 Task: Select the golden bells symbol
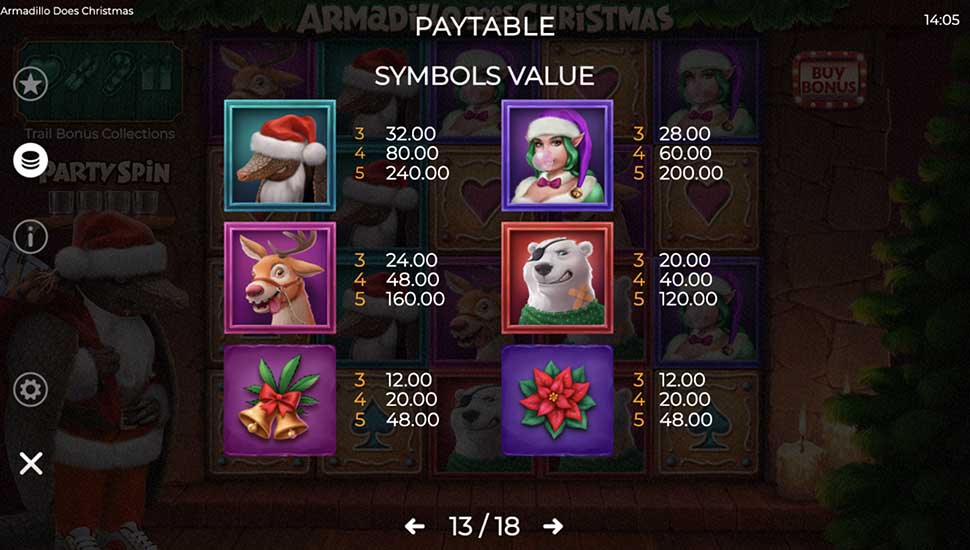coord(280,400)
